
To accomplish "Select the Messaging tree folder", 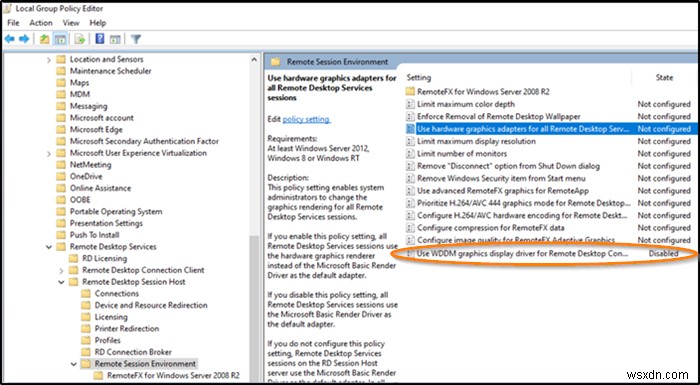I will [x=88, y=106].
